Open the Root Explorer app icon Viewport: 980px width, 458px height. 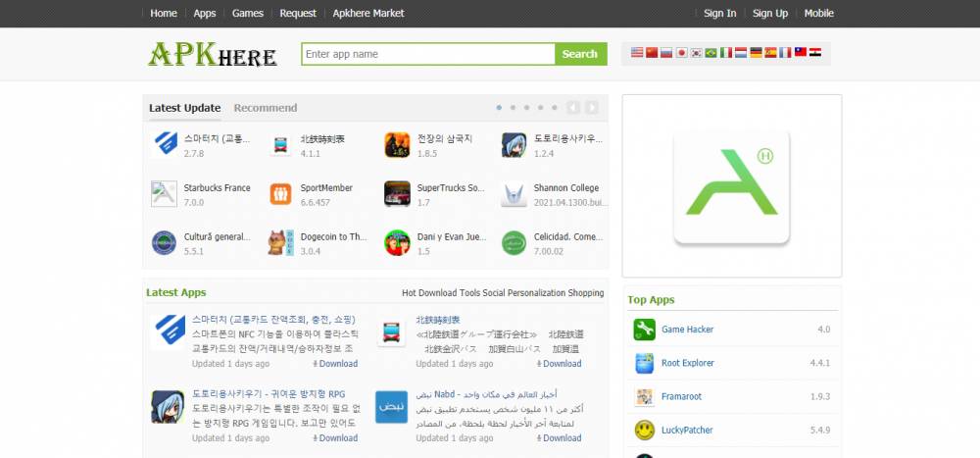(645, 363)
